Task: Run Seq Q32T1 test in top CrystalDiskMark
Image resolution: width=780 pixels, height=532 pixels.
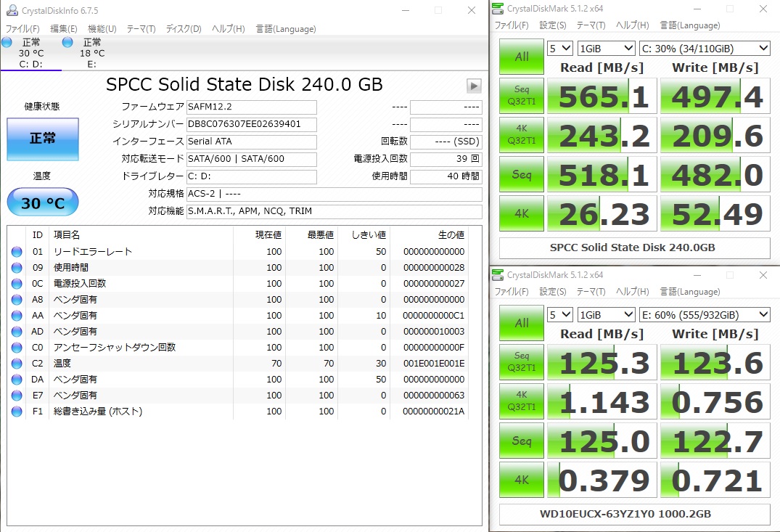Action: pos(521,96)
